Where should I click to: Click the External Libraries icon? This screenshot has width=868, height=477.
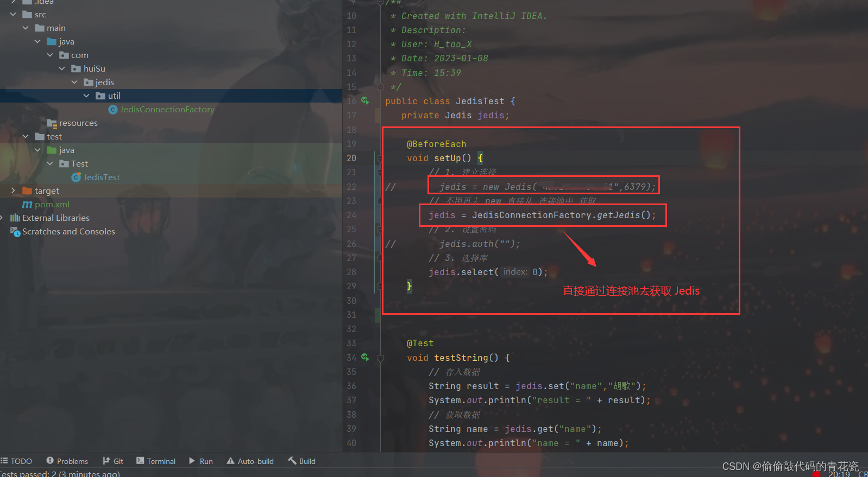tap(15, 218)
